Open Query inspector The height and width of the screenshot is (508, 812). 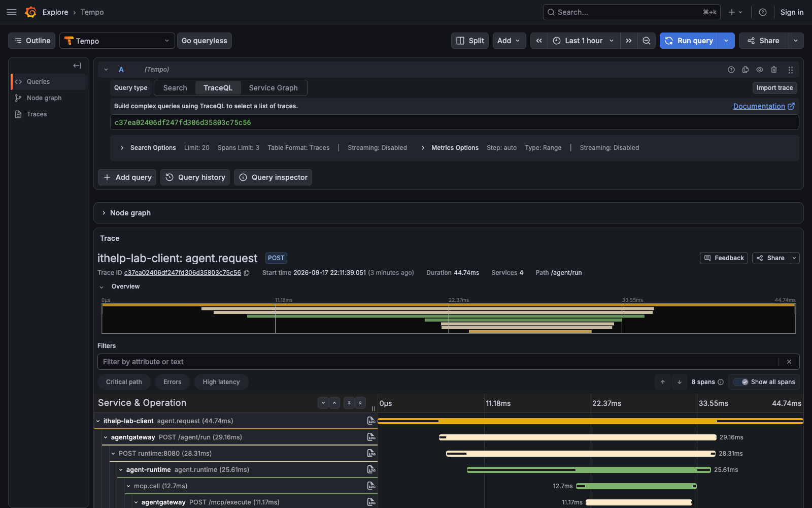273,177
